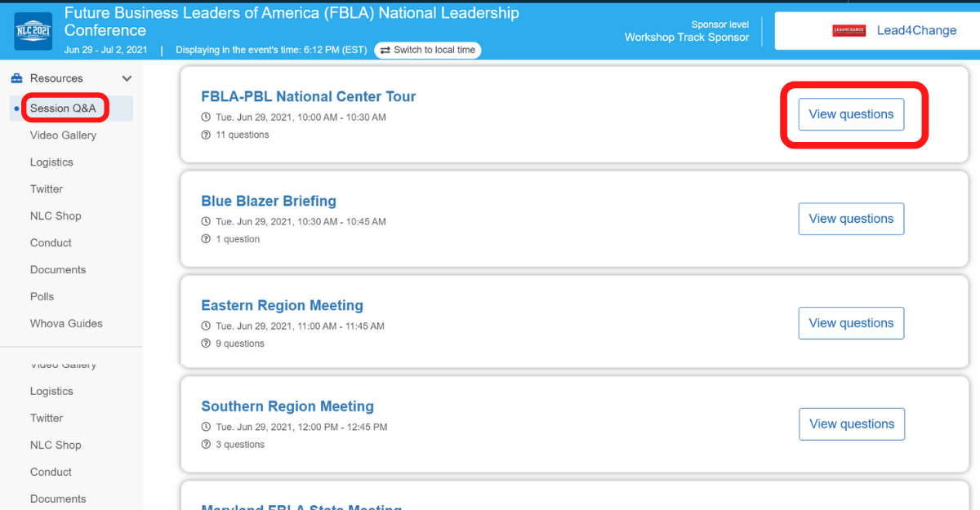Click clock icon under Eastern Region Meeting

[x=206, y=326]
